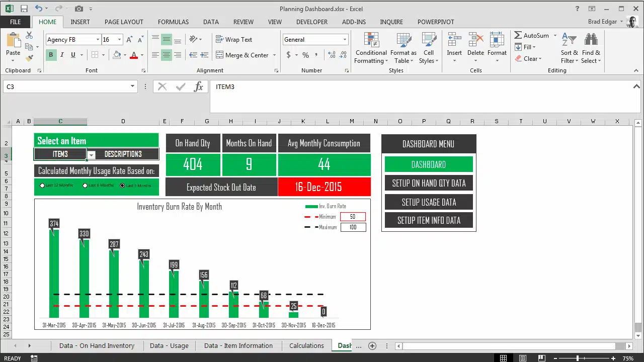Select middle vertical alignment
This screenshot has width=644, height=362.
(166, 39)
